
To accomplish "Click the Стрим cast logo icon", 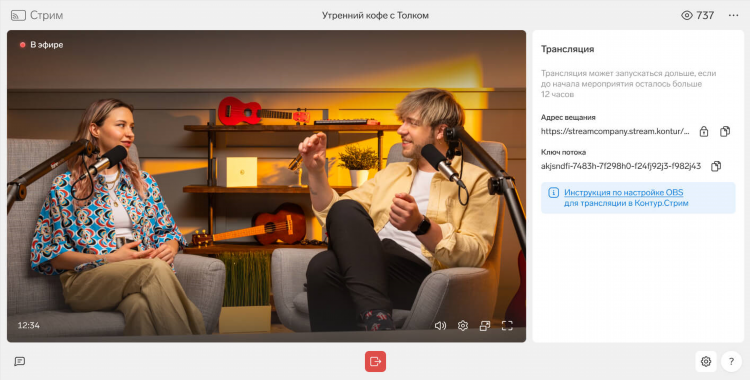I will pyautogui.click(x=18, y=15).
